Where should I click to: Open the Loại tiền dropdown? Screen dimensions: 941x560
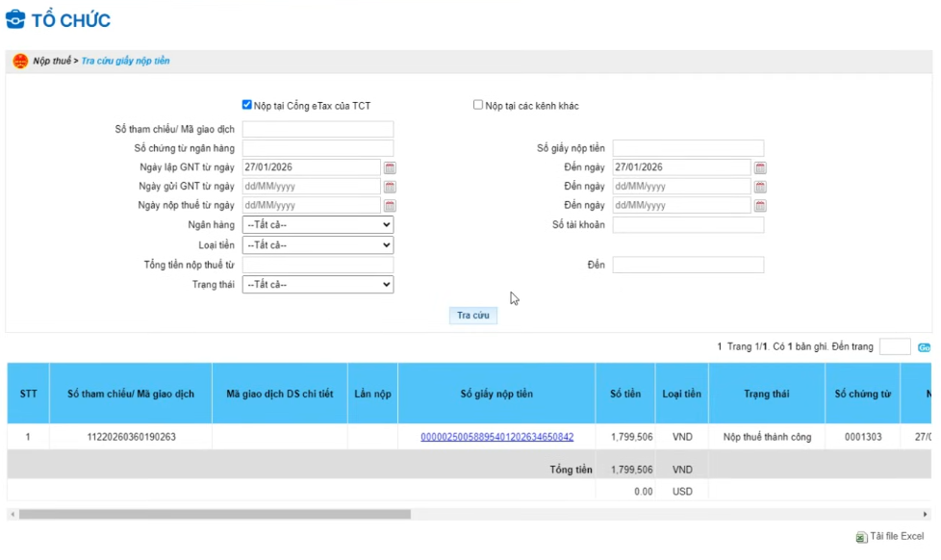318,245
